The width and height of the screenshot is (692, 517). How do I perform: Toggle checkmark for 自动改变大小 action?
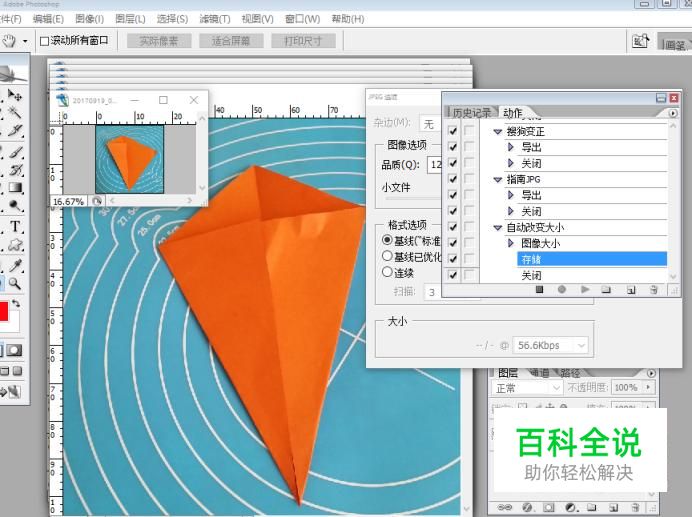pos(452,227)
